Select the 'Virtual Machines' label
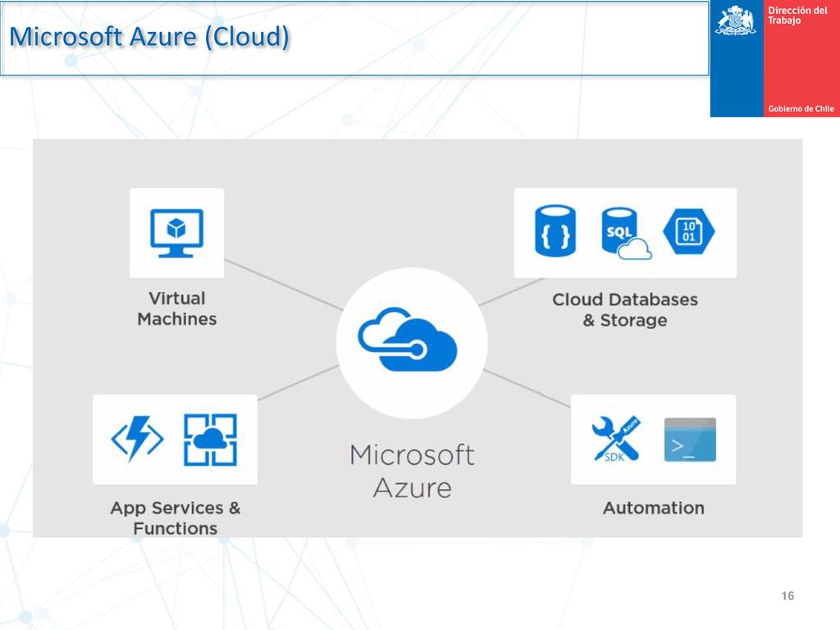The height and width of the screenshot is (630, 840). tap(177, 308)
